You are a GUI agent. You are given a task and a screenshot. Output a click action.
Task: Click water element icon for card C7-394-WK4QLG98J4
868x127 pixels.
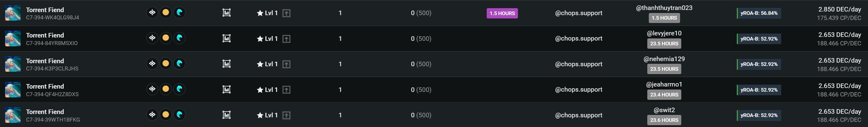179,12
